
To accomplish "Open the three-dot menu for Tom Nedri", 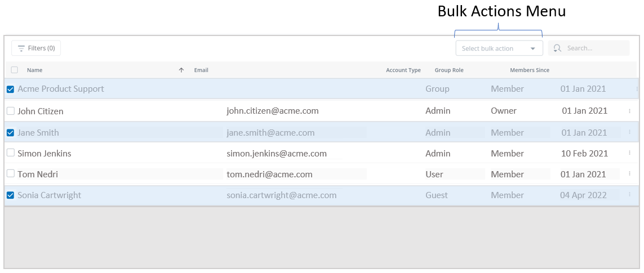I will coord(629,174).
